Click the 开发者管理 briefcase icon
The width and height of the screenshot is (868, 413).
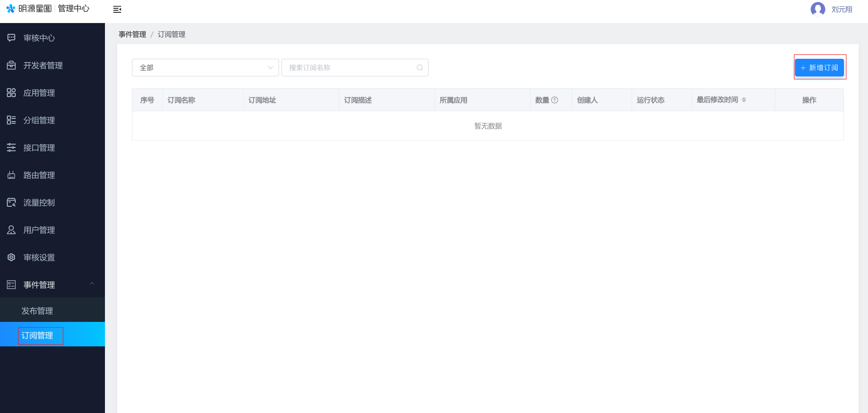(11, 65)
